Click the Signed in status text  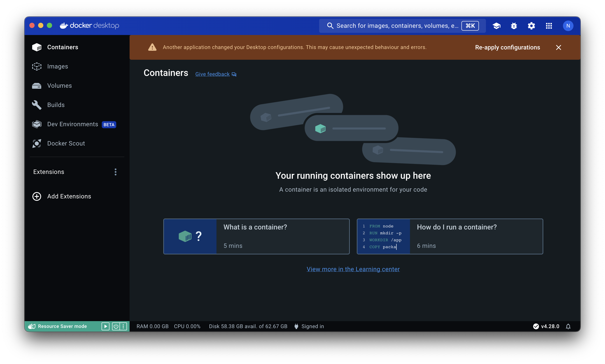click(x=312, y=326)
